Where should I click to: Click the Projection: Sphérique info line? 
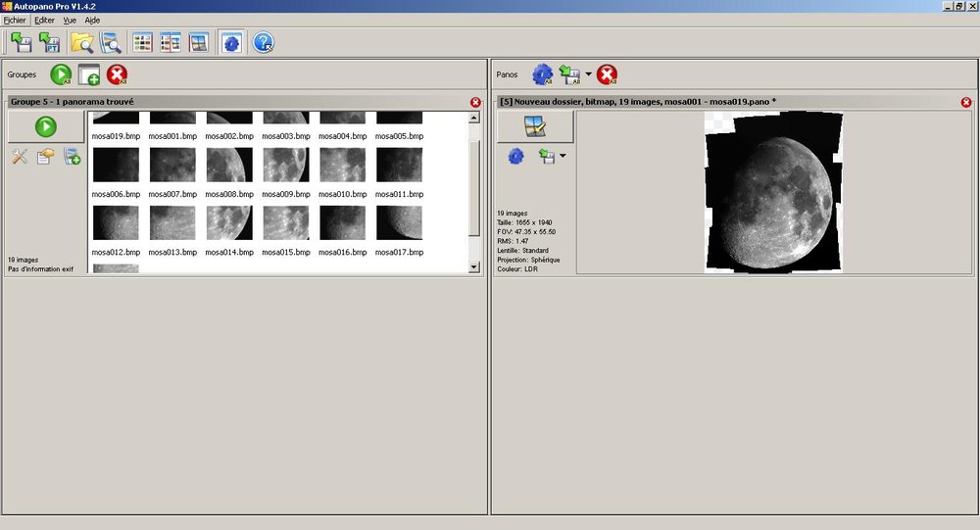tap(529, 260)
